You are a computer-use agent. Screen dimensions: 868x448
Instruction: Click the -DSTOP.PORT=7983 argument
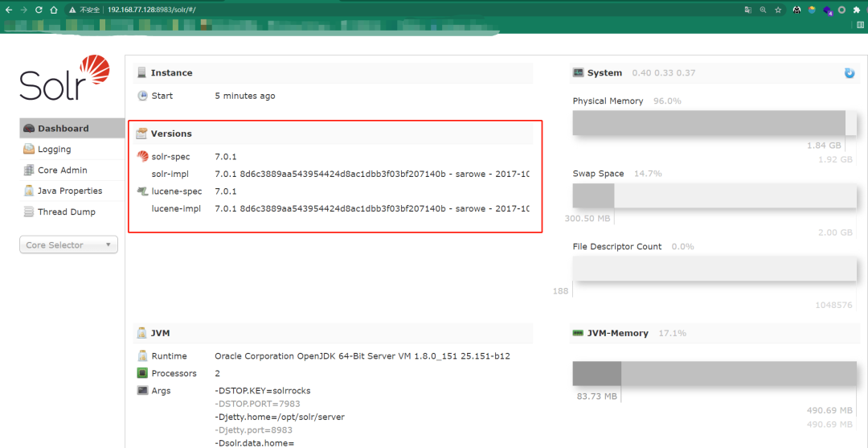tap(257, 404)
